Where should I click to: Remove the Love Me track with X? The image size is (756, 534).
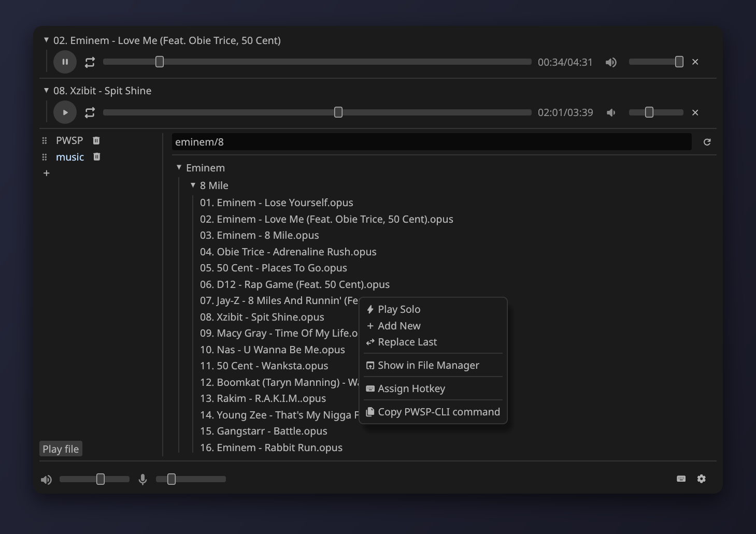(695, 62)
